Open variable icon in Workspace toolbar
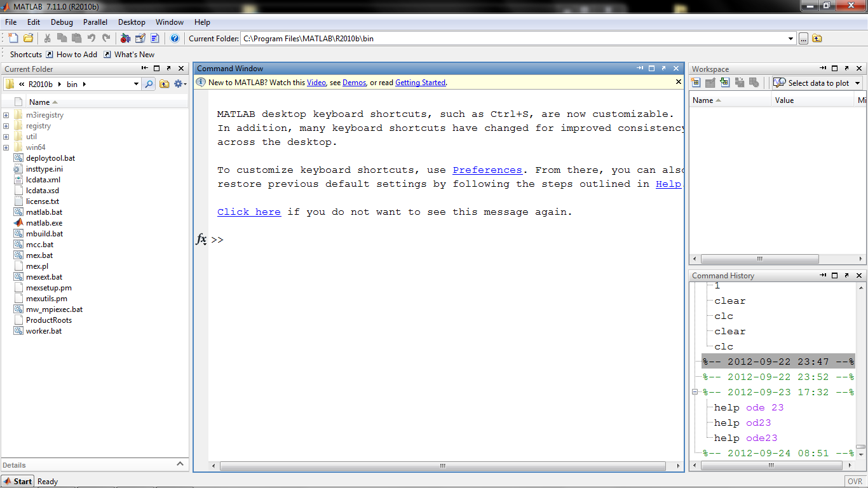Viewport: 868px width, 488px height. [710, 83]
